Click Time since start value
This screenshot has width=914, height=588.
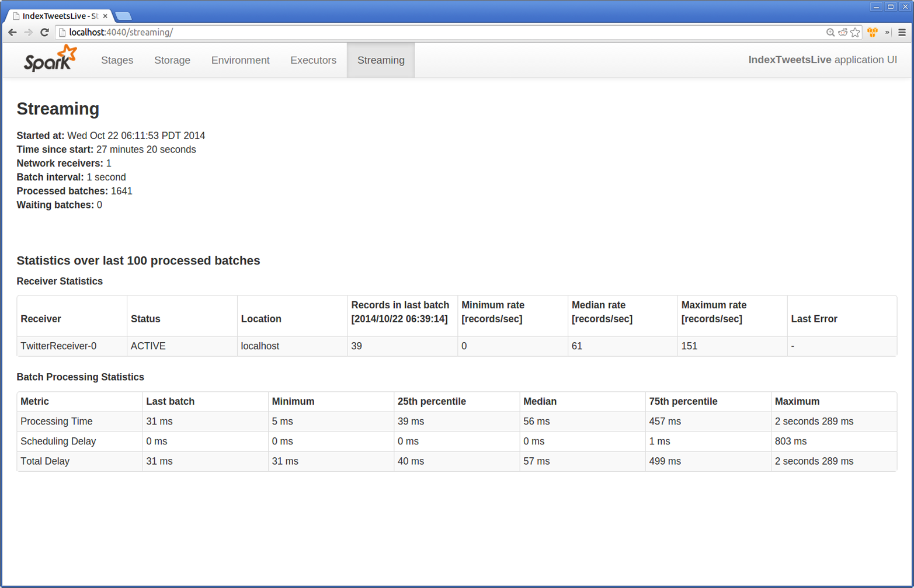[x=146, y=149]
